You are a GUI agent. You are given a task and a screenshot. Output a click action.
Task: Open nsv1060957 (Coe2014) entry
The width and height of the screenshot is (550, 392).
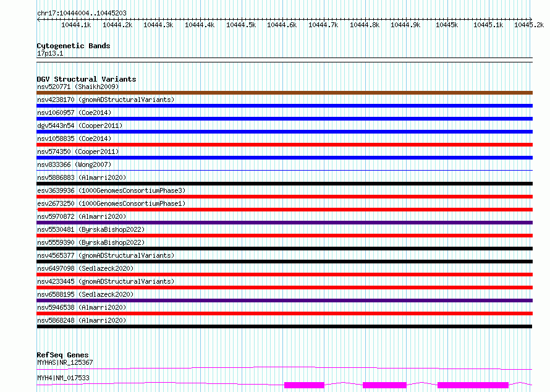coord(74,113)
